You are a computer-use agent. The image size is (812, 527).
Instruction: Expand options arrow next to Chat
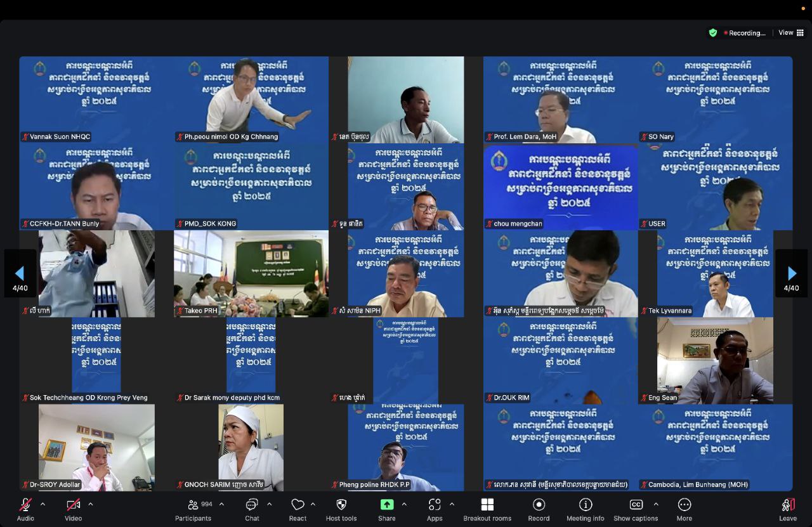pyautogui.click(x=269, y=504)
